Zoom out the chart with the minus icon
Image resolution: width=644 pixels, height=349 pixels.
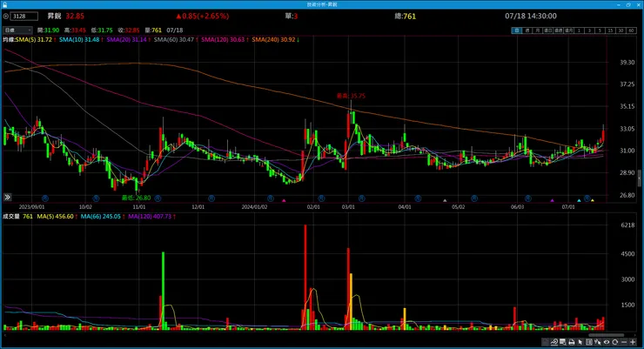624,342
